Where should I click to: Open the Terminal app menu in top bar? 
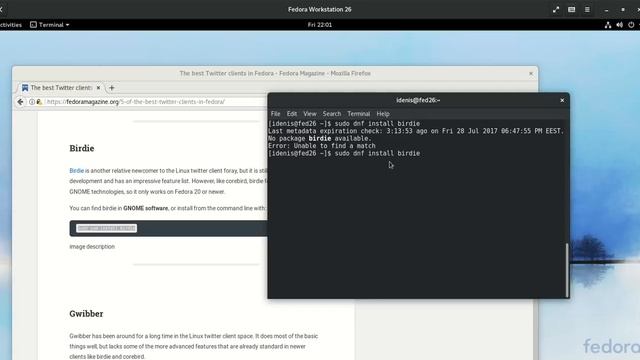(49, 24)
